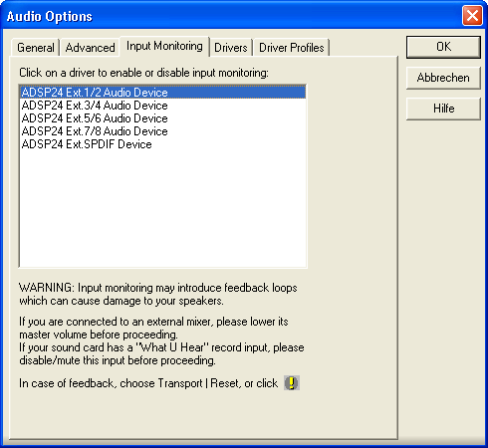Choose ADSP24 Ext.7/8 Audio Device entry
Screen dimensions: 488x448
pyautogui.click(x=162, y=131)
